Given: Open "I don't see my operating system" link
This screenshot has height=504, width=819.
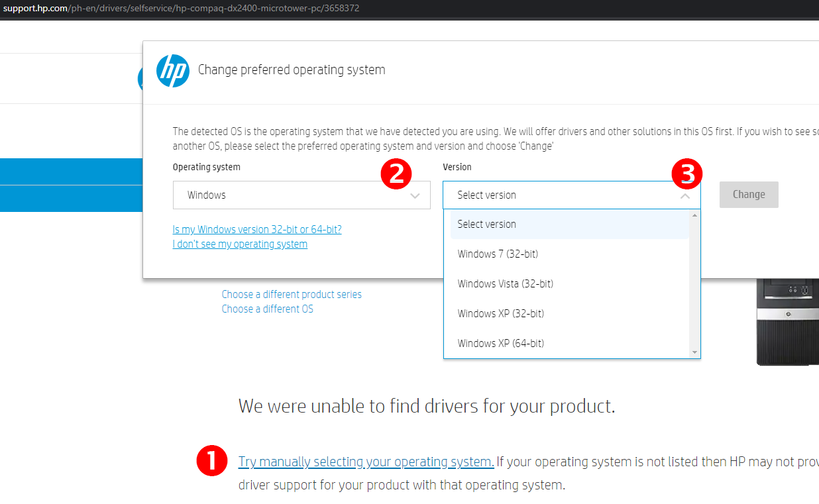Looking at the screenshot, I should coord(240,244).
